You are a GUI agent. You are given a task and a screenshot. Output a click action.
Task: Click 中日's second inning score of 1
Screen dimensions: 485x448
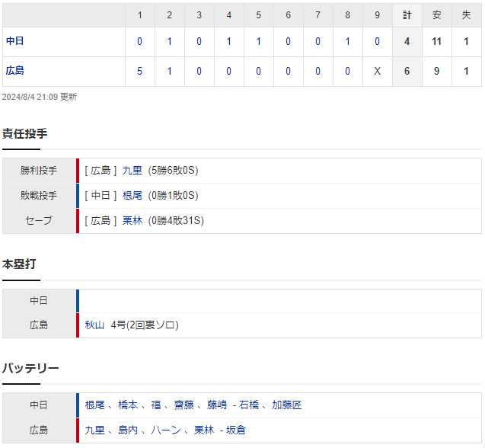[169, 41]
